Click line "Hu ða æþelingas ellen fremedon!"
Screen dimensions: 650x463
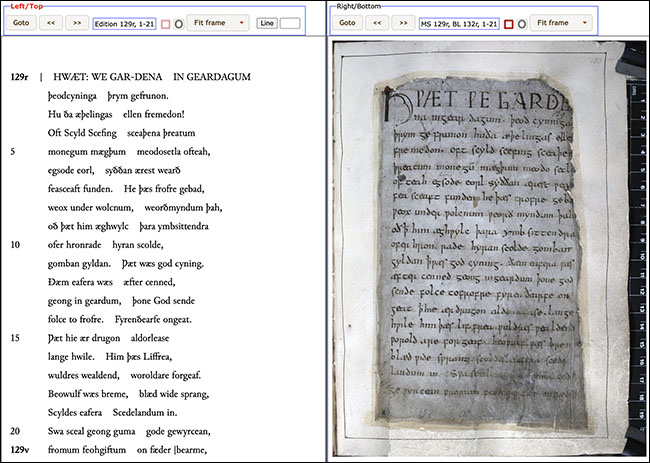(x=116, y=114)
